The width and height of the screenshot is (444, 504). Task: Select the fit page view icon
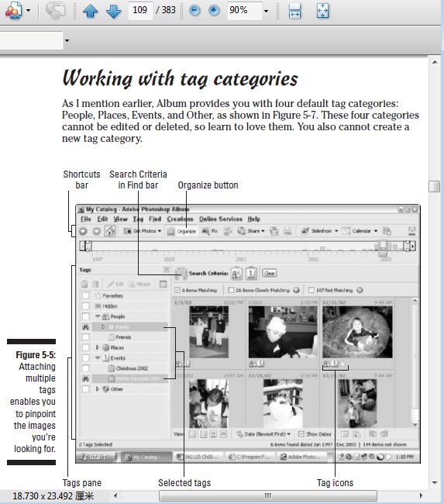point(322,11)
